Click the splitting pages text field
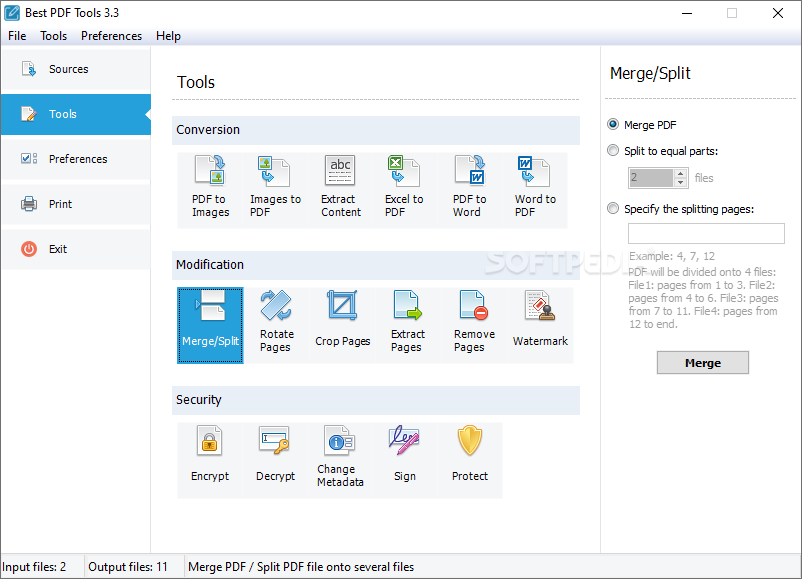Image resolution: width=802 pixels, height=579 pixels. coord(706,233)
